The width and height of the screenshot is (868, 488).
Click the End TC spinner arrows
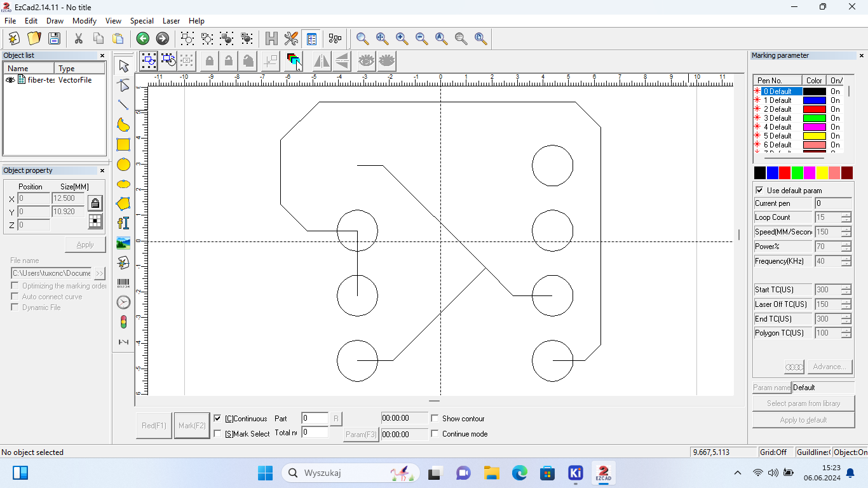click(846, 319)
